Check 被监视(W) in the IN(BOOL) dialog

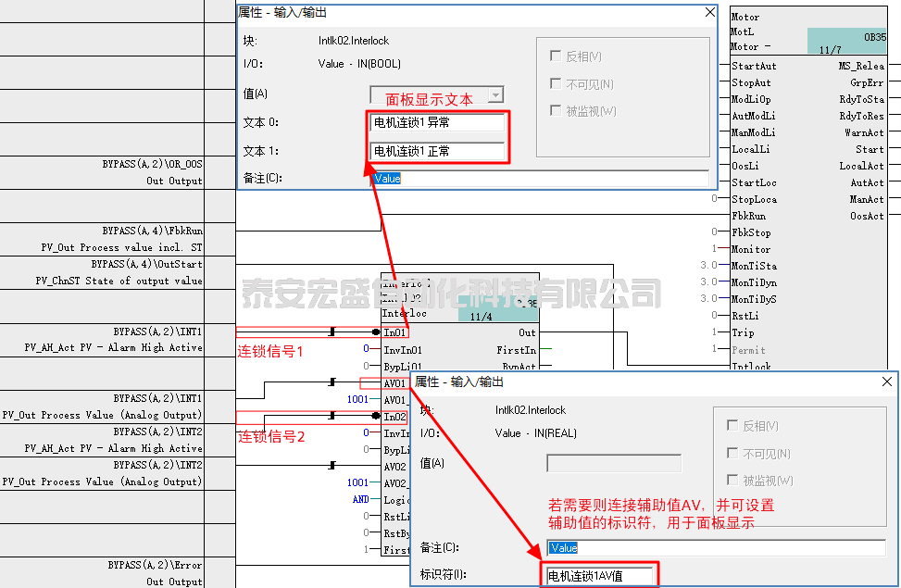[556, 111]
